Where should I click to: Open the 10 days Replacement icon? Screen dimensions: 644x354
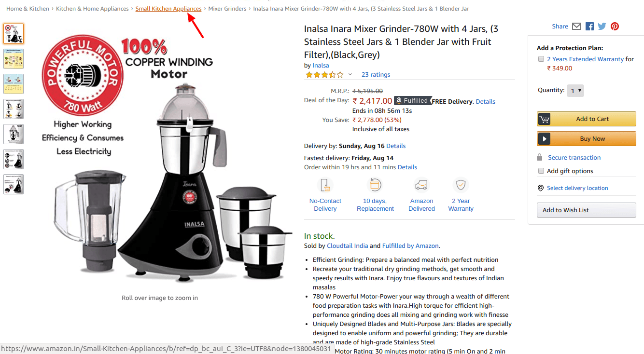pos(375,185)
